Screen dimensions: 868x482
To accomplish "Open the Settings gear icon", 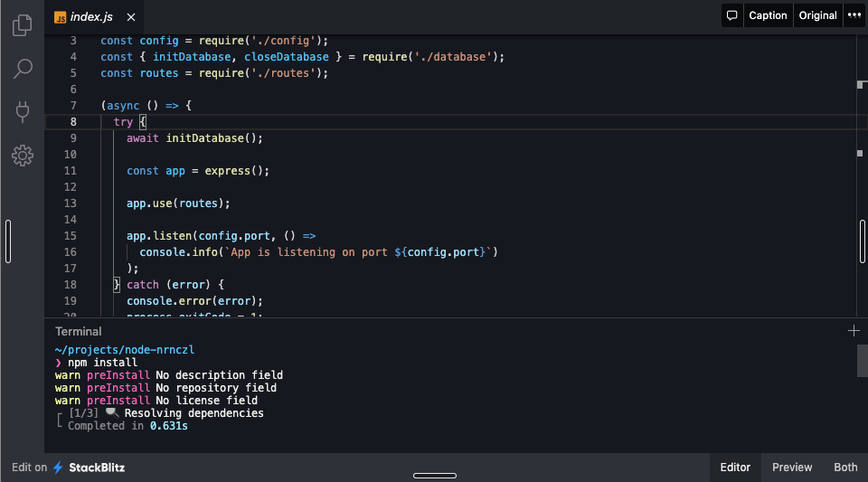I will [23, 156].
